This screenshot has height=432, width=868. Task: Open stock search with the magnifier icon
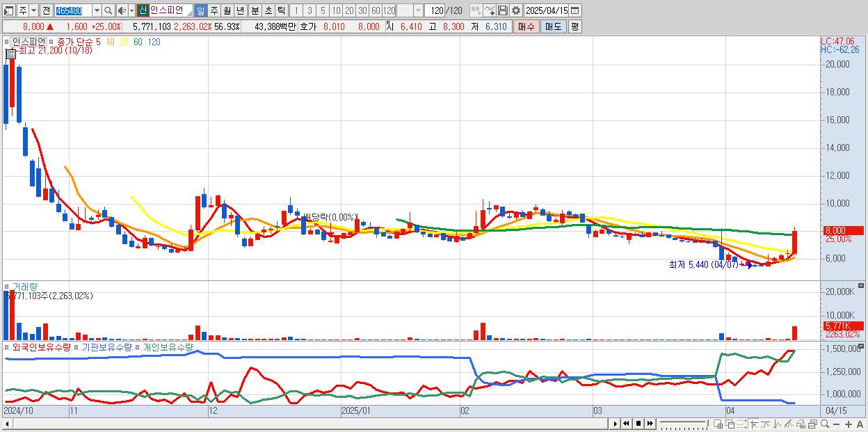108,10
